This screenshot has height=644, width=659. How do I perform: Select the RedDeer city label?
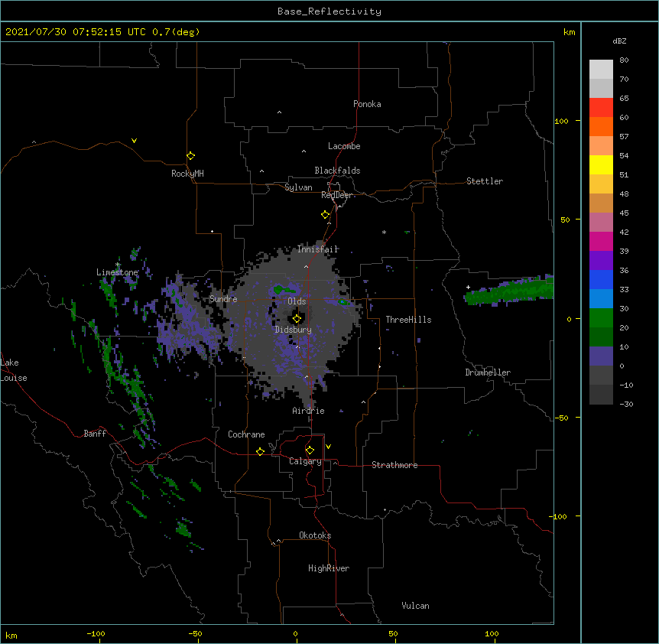(336, 195)
